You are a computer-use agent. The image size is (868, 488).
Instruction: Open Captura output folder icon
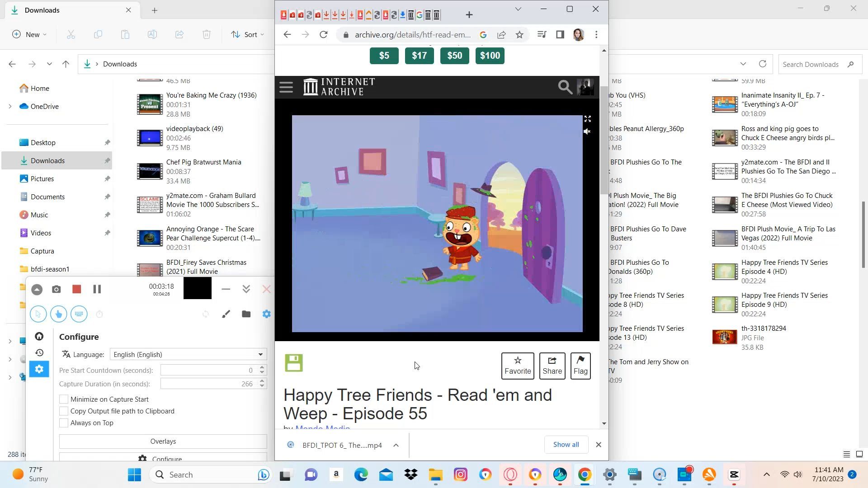246,314
